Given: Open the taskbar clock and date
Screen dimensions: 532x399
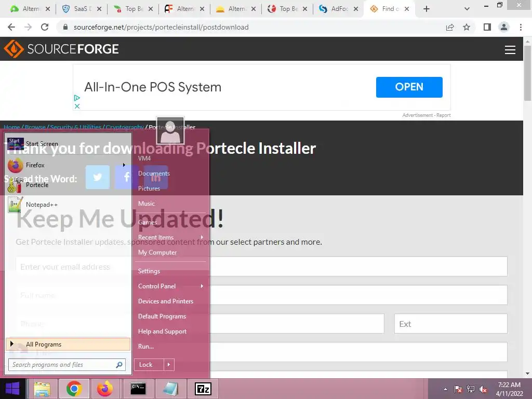Looking at the screenshot, I should (x=509, y=389).
